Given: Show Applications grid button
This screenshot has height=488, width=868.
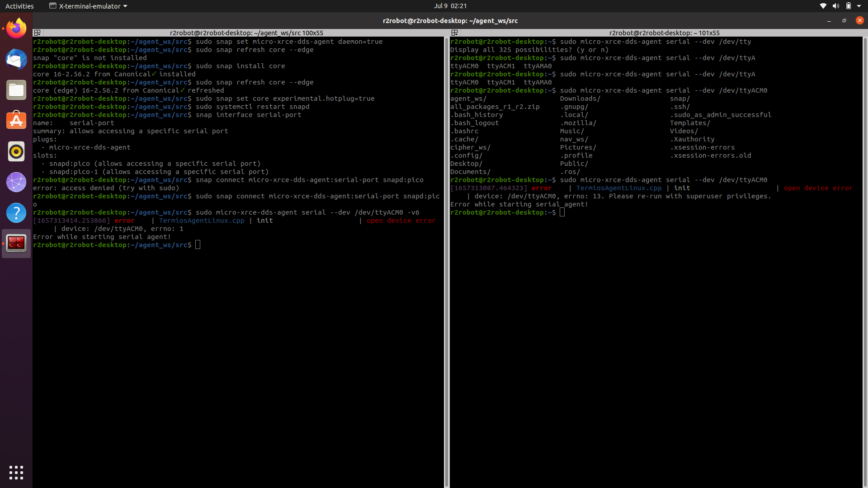Looking at the screenshot, I should pos(16,473).
